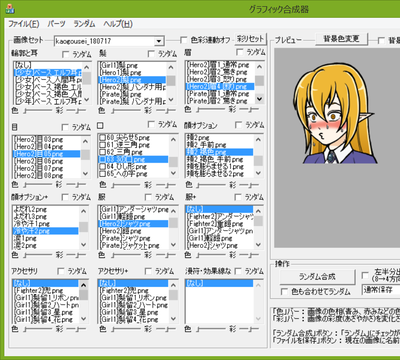
Task: Select [なし] in 漫符・効果線など list
Action: point(219,283)
